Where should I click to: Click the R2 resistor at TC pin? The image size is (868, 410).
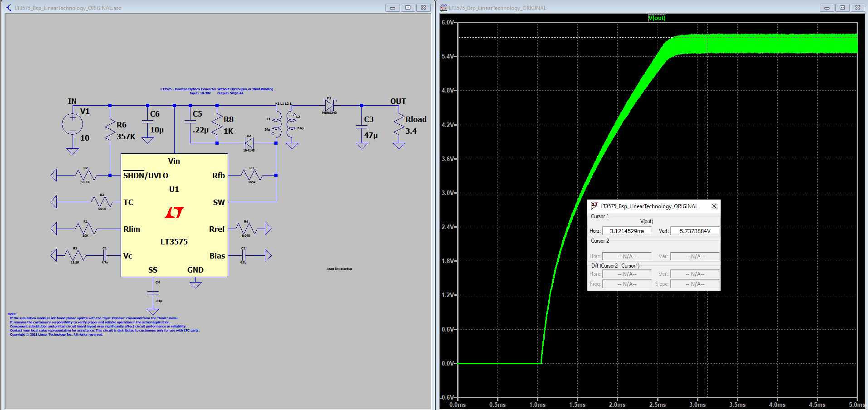[102, 201]
